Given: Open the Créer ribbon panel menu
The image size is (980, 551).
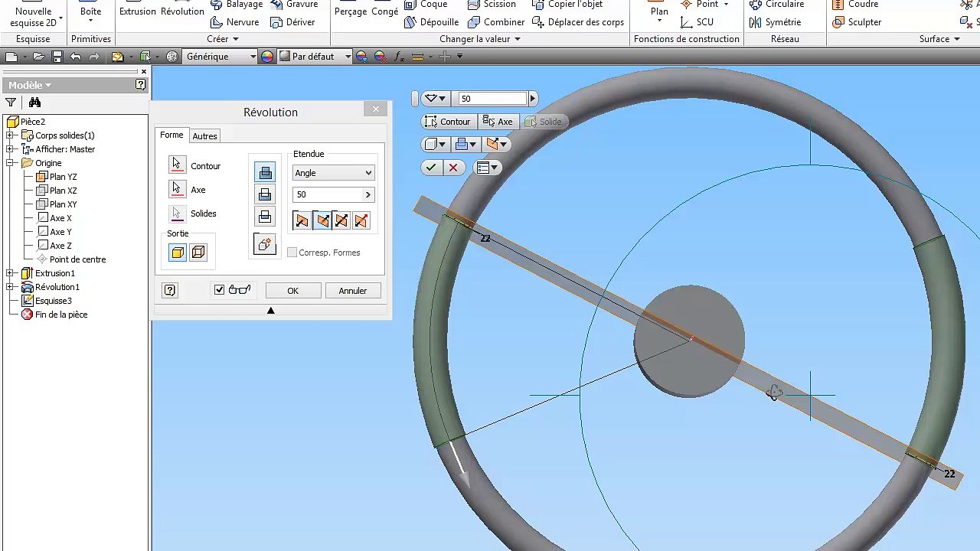Looking at the screenshot, I should [x=223, y=39].
